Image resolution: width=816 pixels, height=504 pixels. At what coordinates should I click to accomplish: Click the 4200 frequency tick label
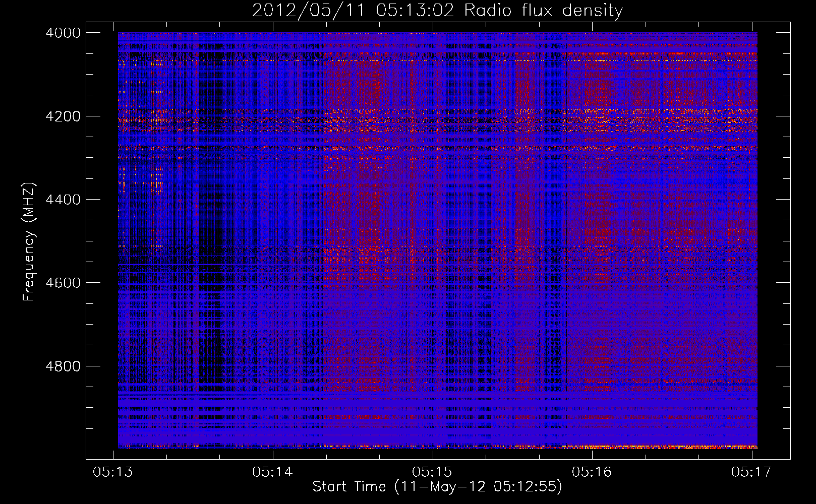point(63,116)
